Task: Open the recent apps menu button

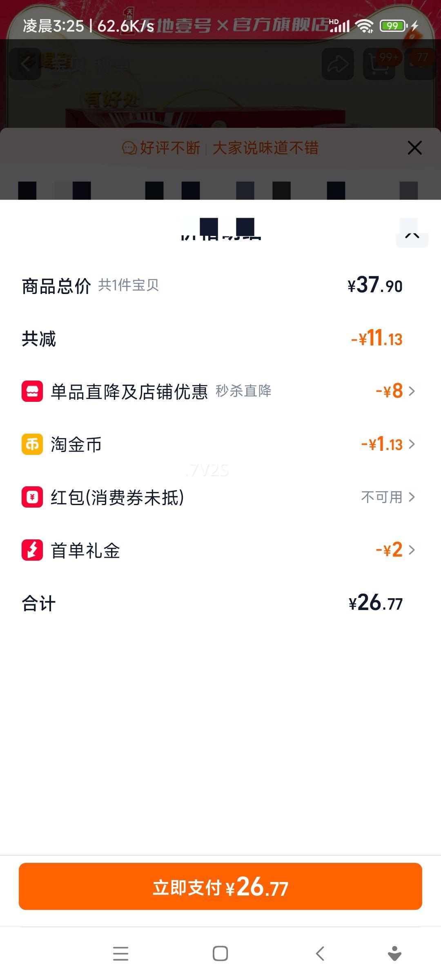Action: click(x=120, y=953)
